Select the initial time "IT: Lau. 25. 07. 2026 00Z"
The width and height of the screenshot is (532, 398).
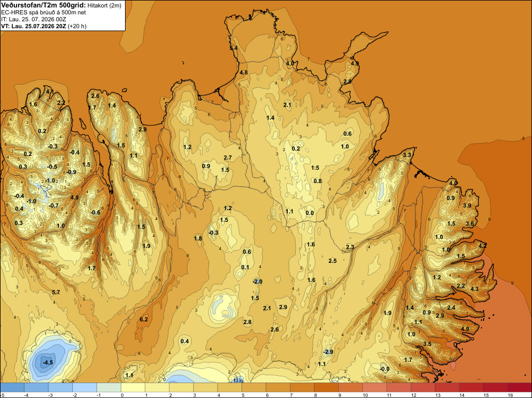pos(34,19)
